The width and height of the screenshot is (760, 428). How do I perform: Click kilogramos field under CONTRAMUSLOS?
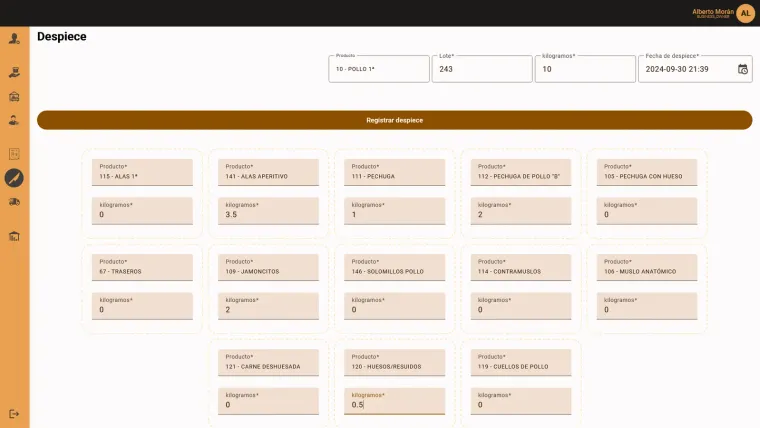coord(521,306)
